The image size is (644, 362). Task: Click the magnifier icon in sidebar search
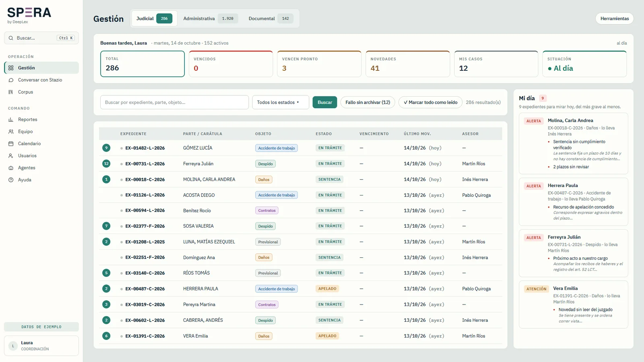(x=11, y=38)
